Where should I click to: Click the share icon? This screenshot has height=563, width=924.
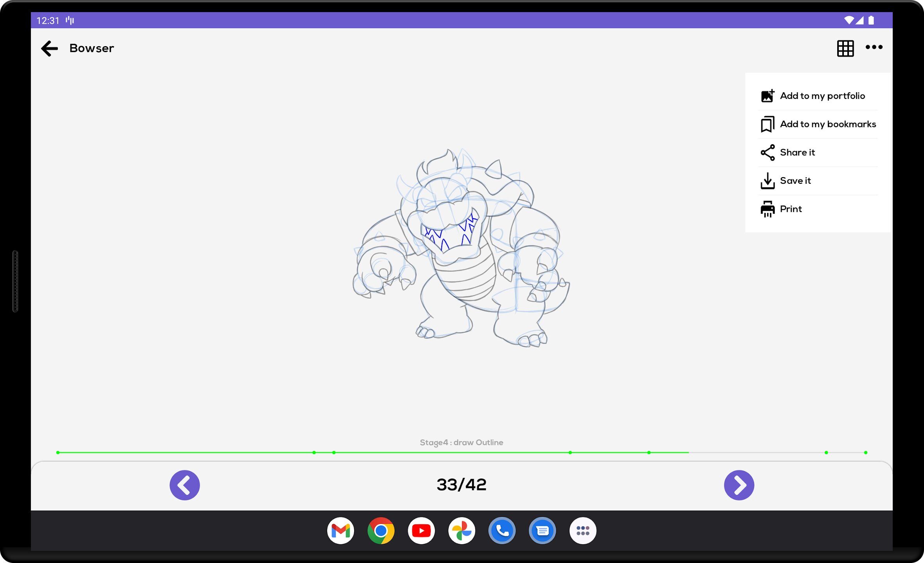tap(767, 152)
